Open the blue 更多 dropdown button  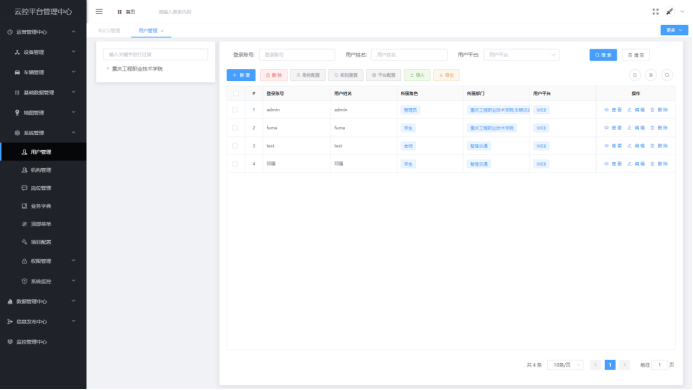pyautogui.click(x=674, y=30)
